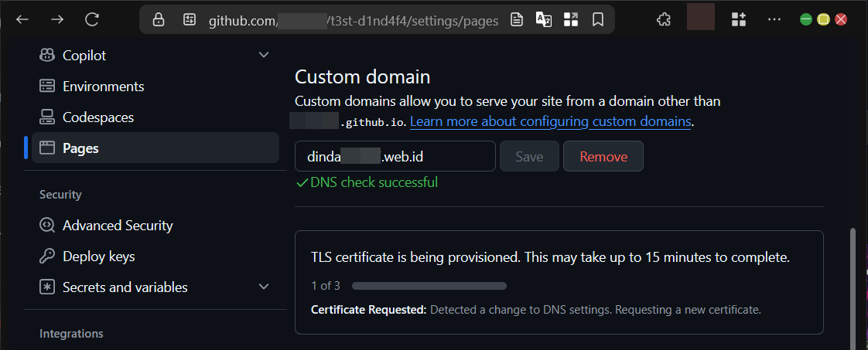Click the Secrets and variables asterisk icon

click(x=47, y=287)
